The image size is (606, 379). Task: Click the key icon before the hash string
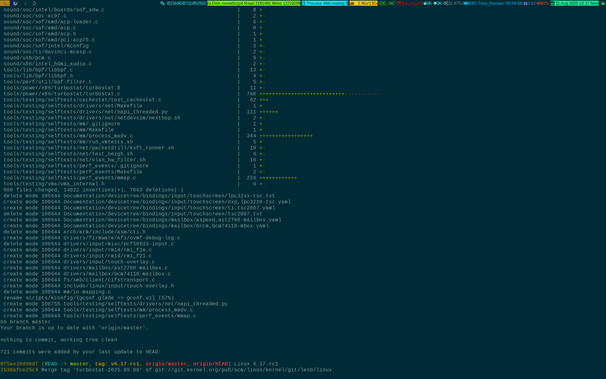pos(162,3)
